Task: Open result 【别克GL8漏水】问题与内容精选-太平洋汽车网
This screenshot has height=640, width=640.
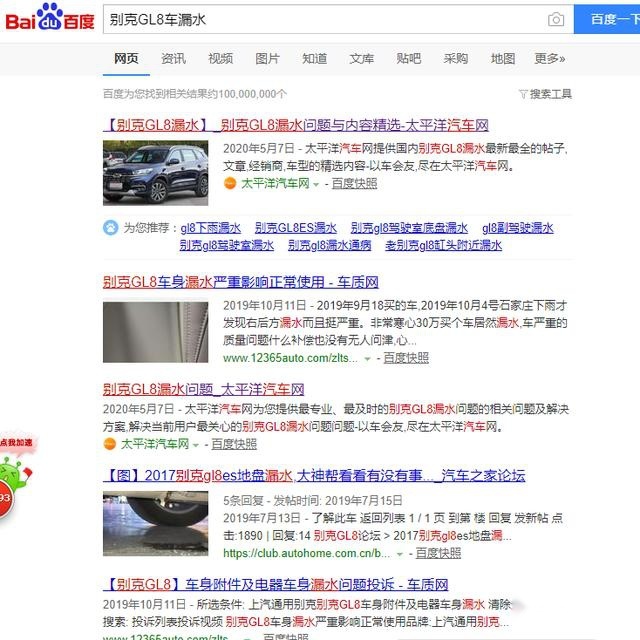Action: pos(296,125)
